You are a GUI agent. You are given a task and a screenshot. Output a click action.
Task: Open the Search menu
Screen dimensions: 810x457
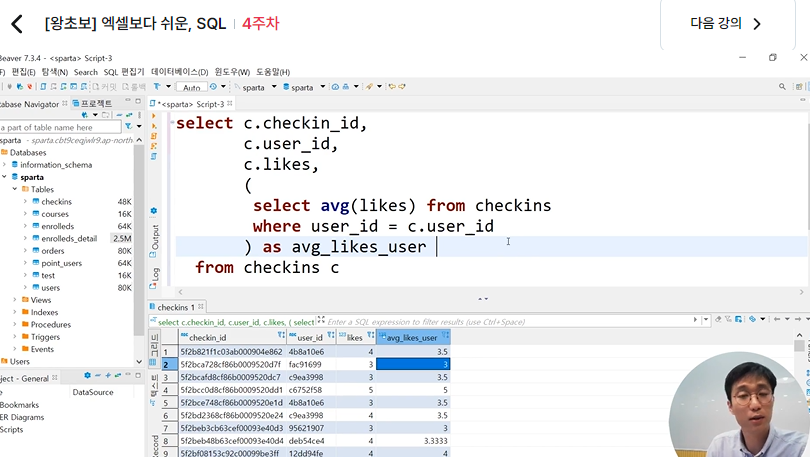86,72
